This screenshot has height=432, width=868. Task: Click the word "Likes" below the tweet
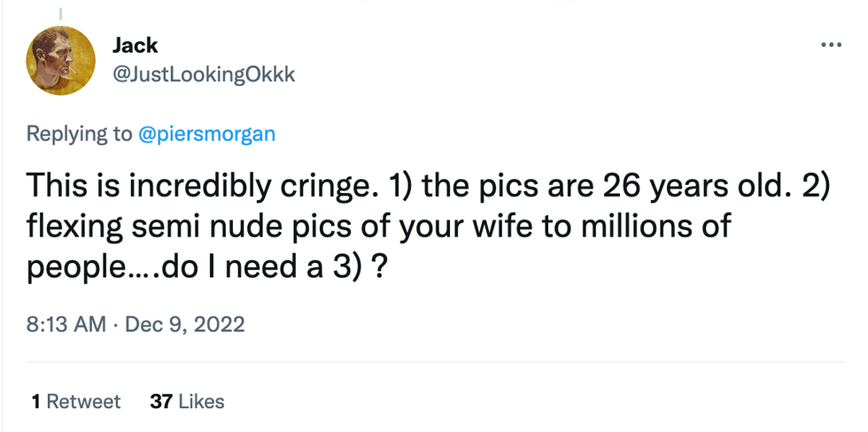click(x=201, y=401)
